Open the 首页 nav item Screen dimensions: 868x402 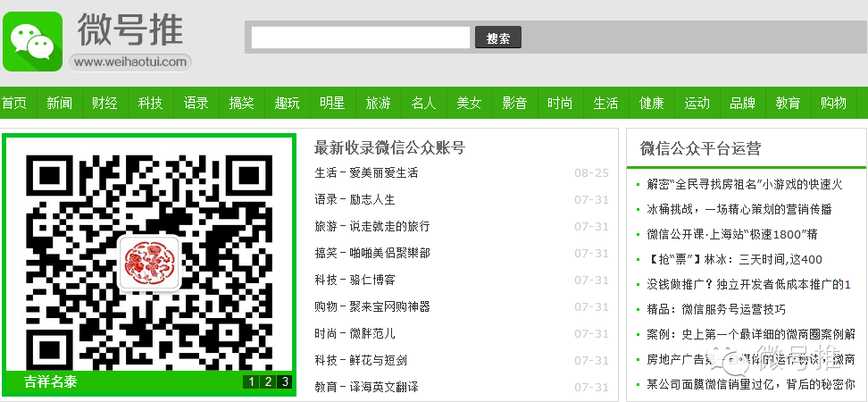[14, 103]
